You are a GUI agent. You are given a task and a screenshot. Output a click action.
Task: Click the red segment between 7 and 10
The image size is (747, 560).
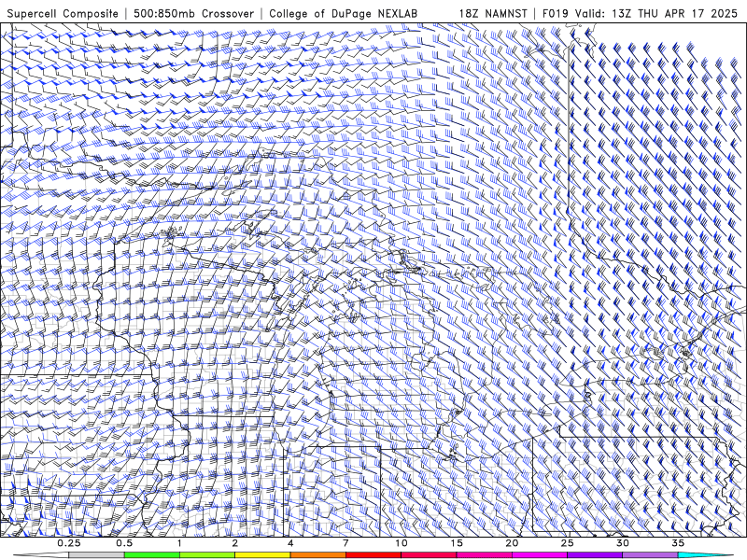(373, 555)
